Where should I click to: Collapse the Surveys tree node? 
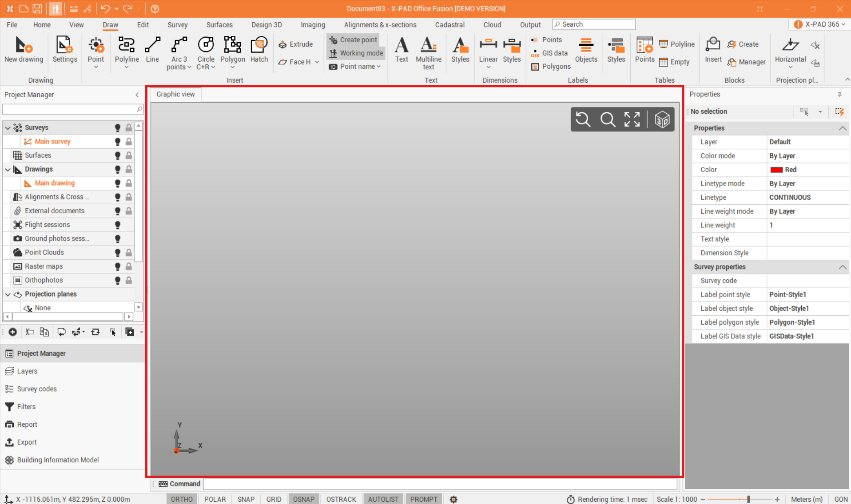tap(8, 128)
